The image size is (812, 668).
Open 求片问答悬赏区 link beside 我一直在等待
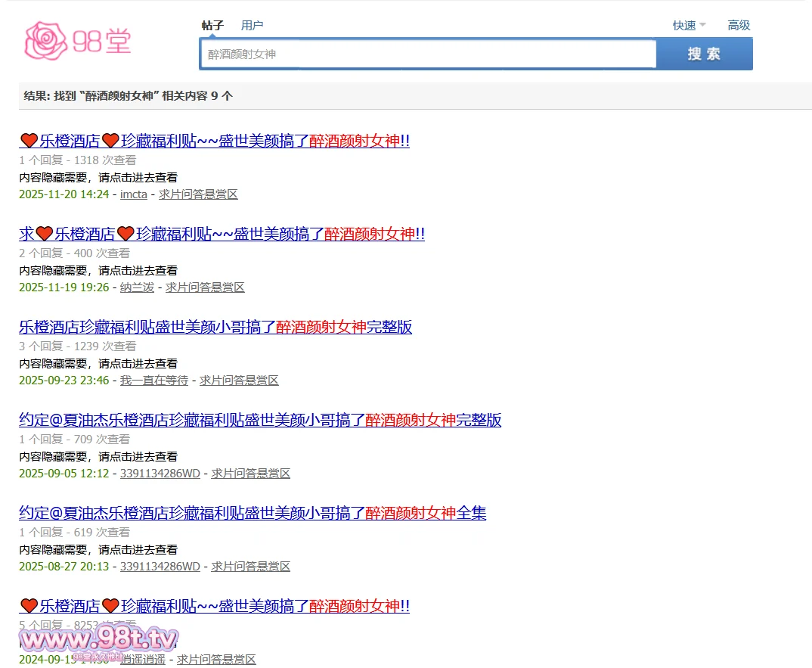pos(239,381)
